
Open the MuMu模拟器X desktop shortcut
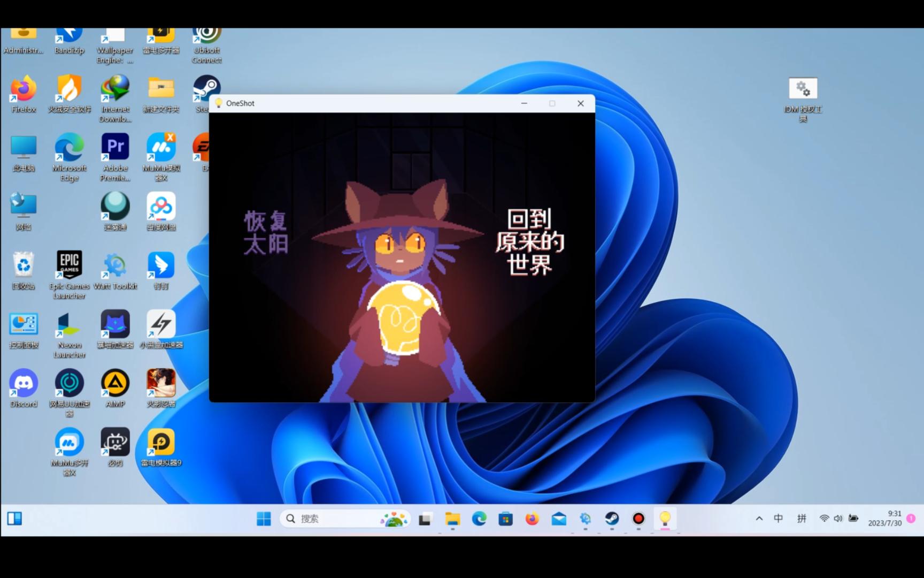click(161, 158)
